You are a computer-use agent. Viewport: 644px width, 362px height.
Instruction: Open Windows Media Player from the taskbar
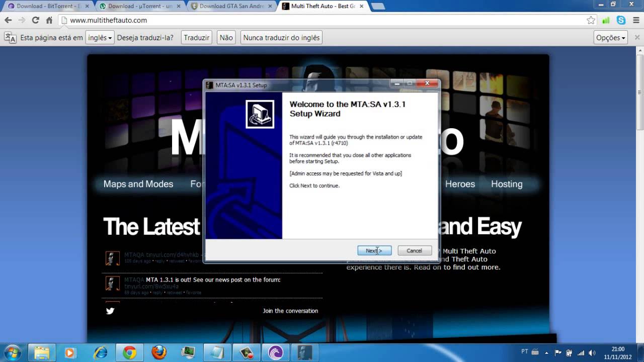70,352
